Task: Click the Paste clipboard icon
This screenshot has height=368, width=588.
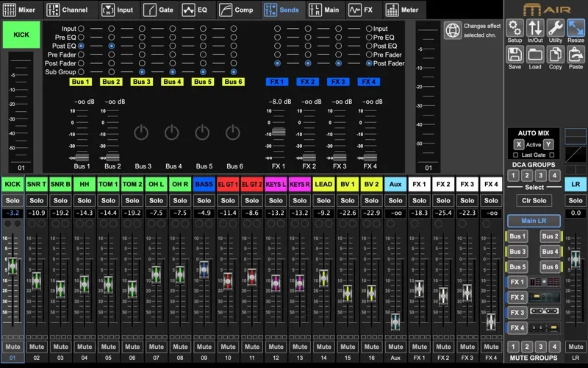Action: click(x=576, y=54)
